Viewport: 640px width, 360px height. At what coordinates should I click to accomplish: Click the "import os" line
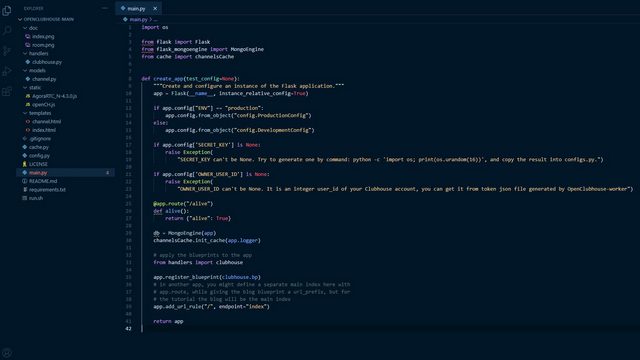155,27
